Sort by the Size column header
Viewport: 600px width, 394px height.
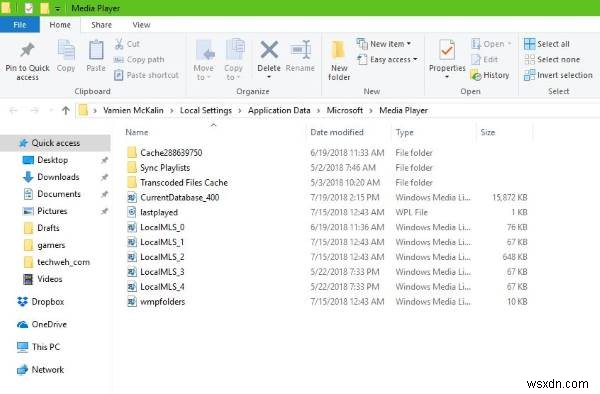(488, 132)
